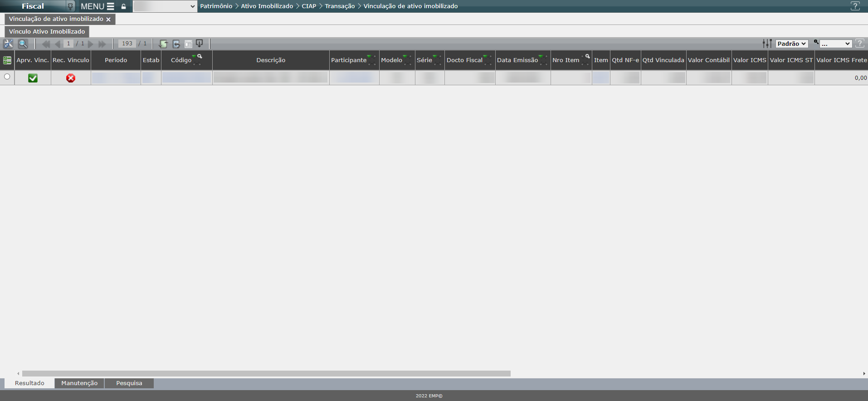
Task: Select the radio button of first row
Action: pyautogui.click(x=7, y=77)
